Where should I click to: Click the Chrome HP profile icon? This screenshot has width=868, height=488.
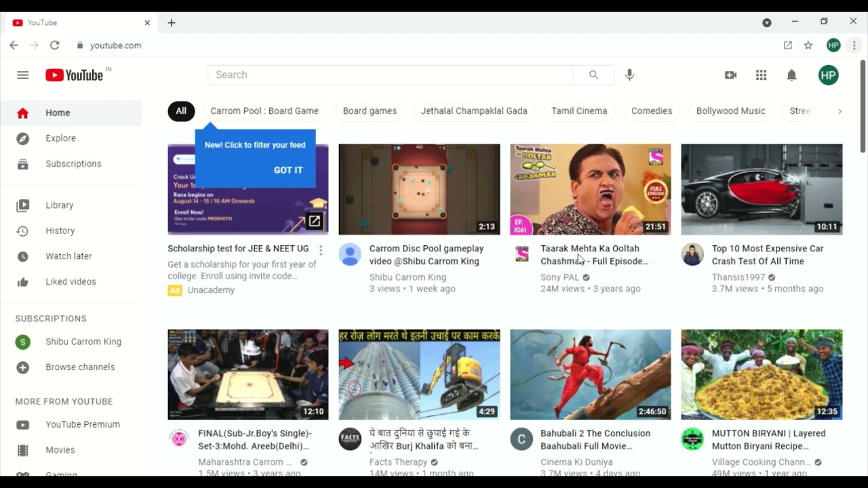tap(833, 45)
